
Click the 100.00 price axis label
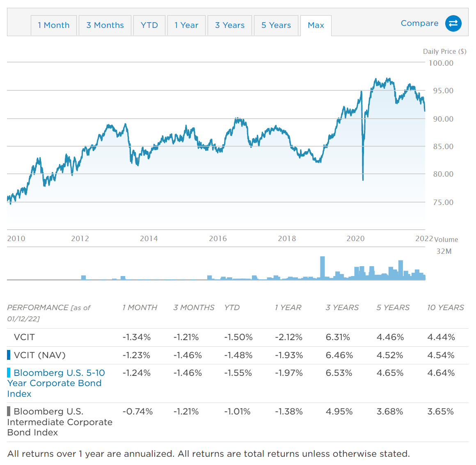tap(441, 63)
